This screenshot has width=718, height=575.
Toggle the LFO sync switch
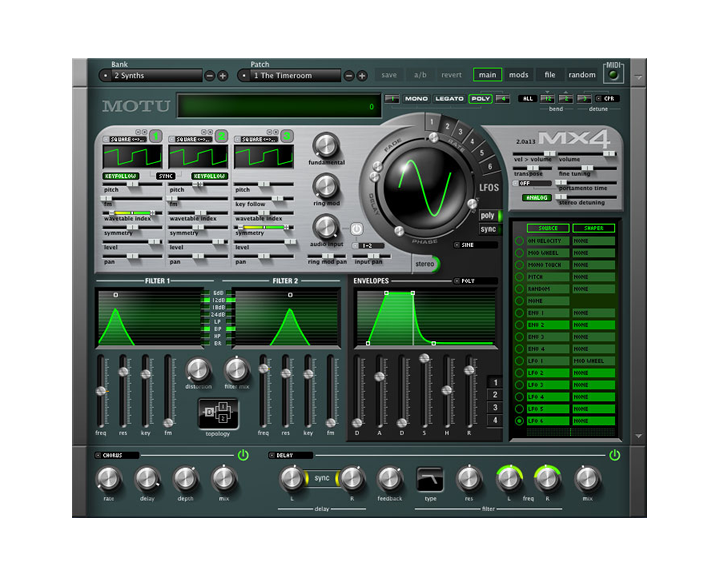click(490, 229)
